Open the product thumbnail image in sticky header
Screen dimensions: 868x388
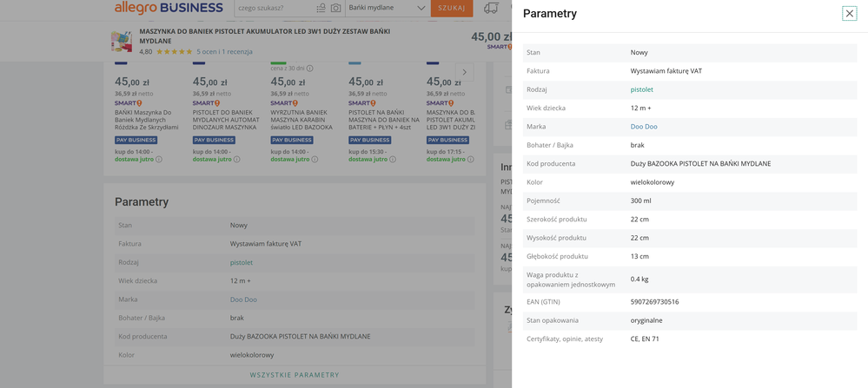pos(122,41)
